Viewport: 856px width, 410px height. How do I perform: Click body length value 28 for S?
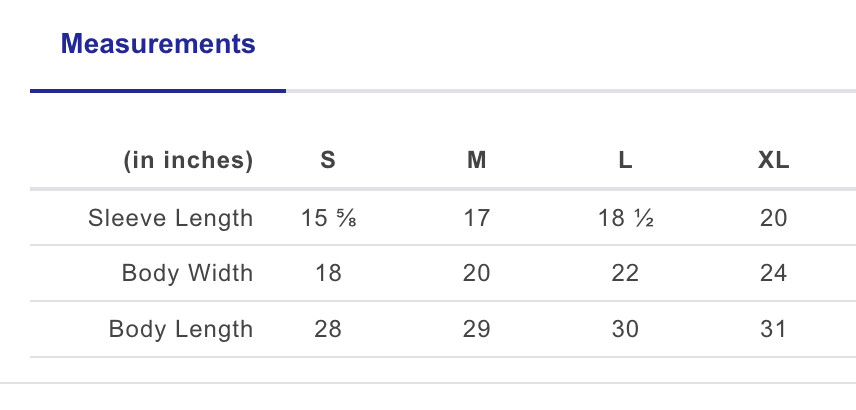[328, 329]
